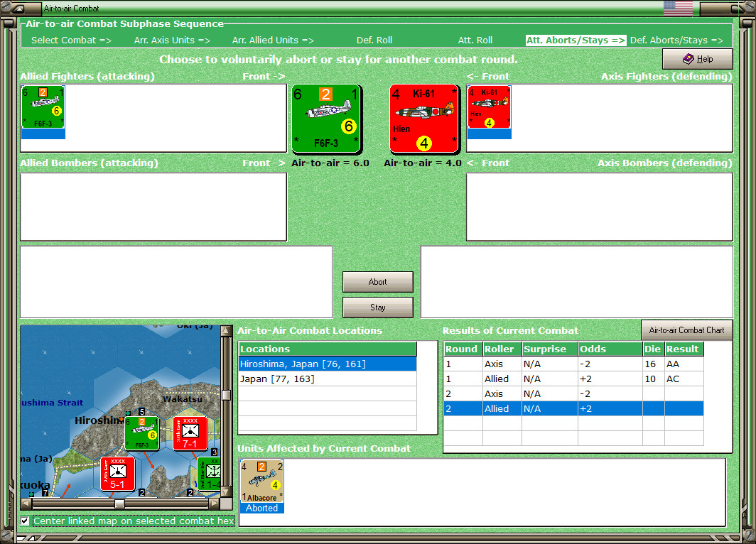Click the map scroll up arrow

226,331
